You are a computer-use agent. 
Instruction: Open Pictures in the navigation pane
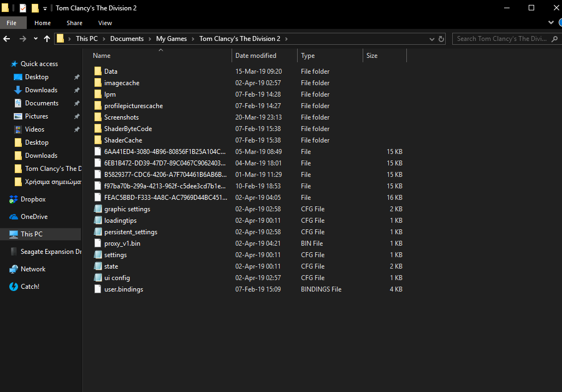click(x=37, y=116)
